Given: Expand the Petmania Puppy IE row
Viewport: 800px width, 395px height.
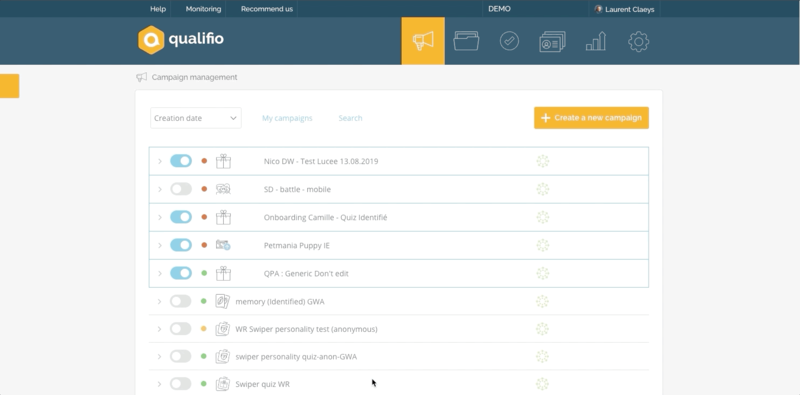Looking at the screenshot, I should pyautogui.click(x=160, y=245).
